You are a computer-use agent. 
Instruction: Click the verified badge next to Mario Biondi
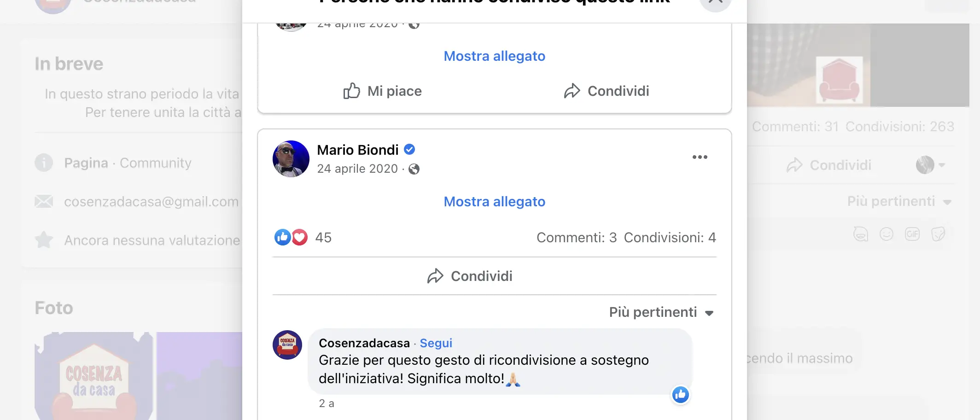pyautogui.click(x=409, y=150)
